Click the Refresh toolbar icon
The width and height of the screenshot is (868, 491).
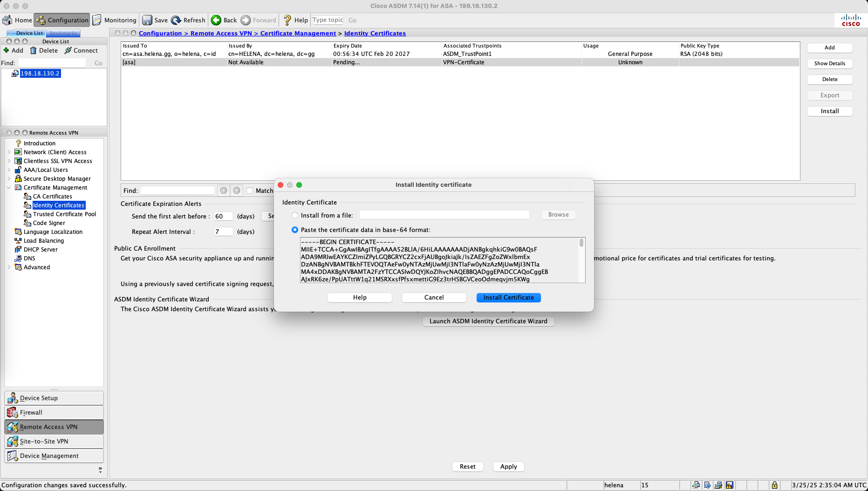[x=176, y=20]
